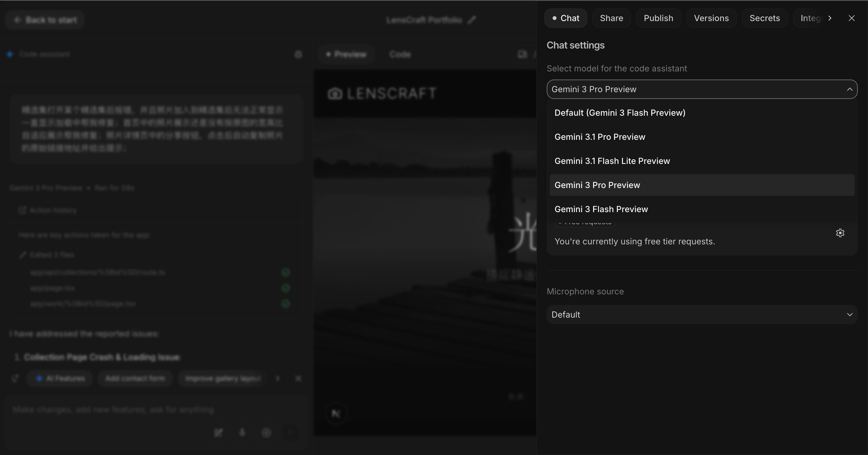Image resolution: width=868 pixels, height=455 pixels.
Task: Go to the Versions tab
Action: coord(711,18)
